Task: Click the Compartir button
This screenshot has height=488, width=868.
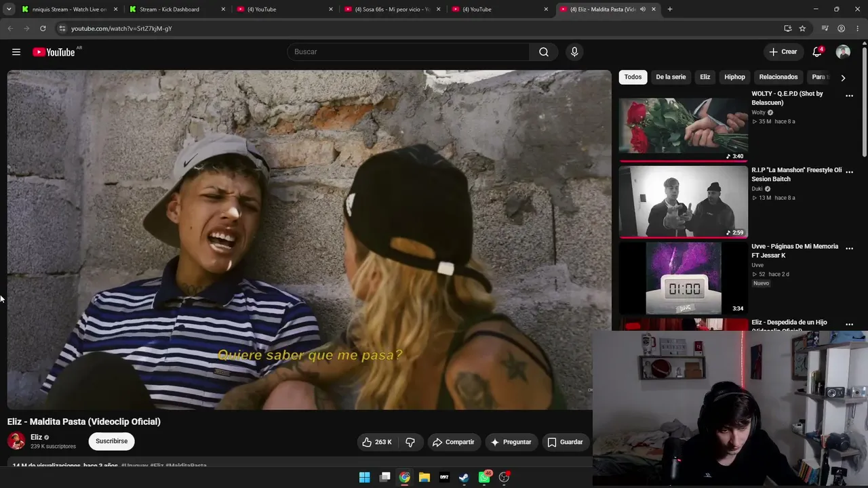Action: click(454, 442)
